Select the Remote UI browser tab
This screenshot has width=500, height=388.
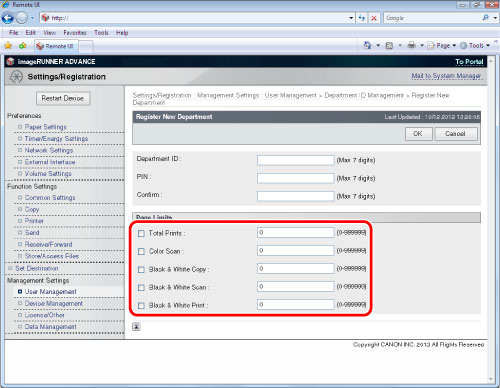pos(56,46)
